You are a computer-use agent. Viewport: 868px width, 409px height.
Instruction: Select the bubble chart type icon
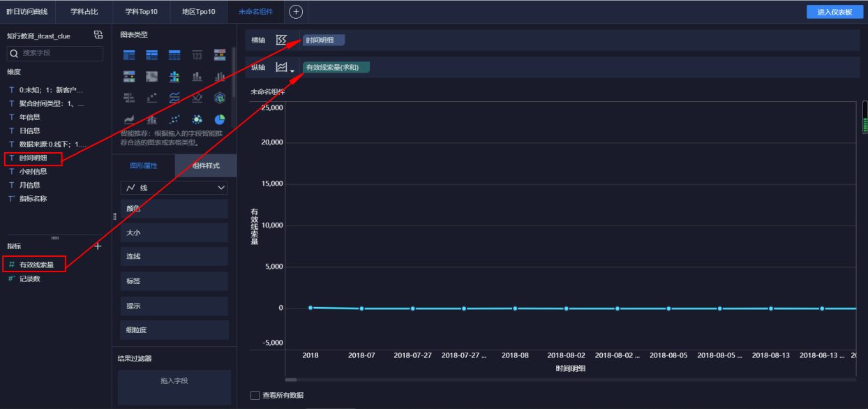point(197,119)
